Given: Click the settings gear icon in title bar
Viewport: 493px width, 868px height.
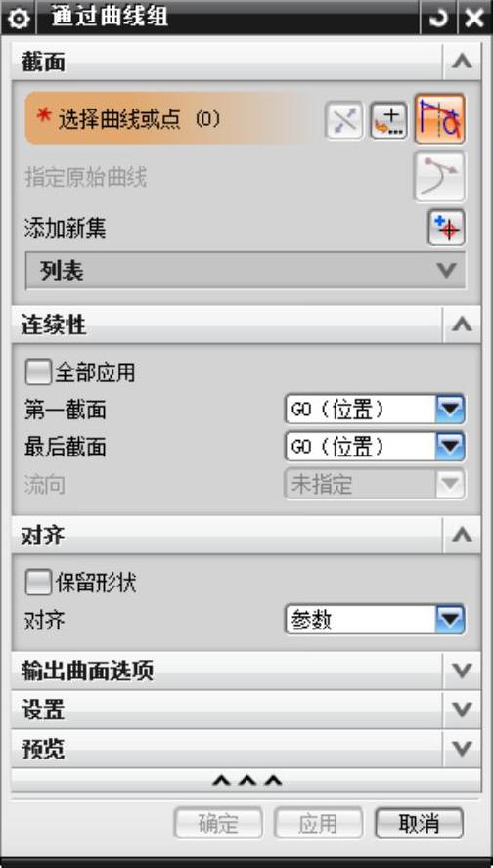Looking at the screenshot, I should click(19, 19).
